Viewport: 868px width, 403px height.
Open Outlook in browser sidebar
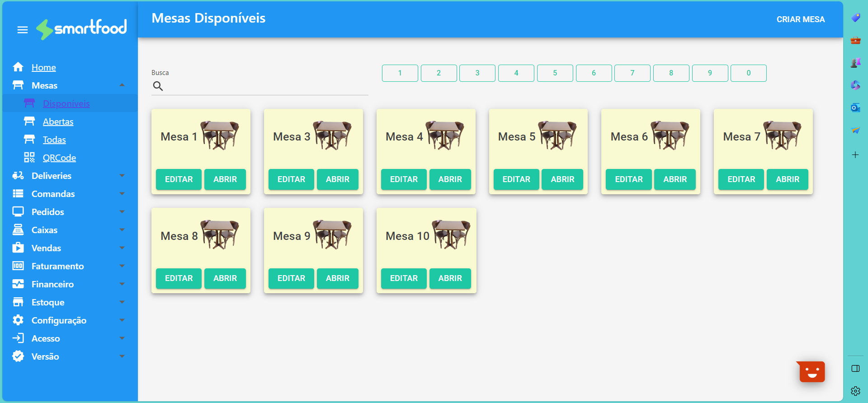point(855,108)
